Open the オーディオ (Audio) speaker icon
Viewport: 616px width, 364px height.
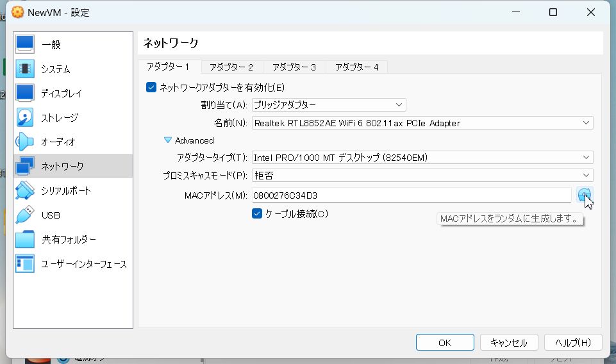tap(25, 142)
